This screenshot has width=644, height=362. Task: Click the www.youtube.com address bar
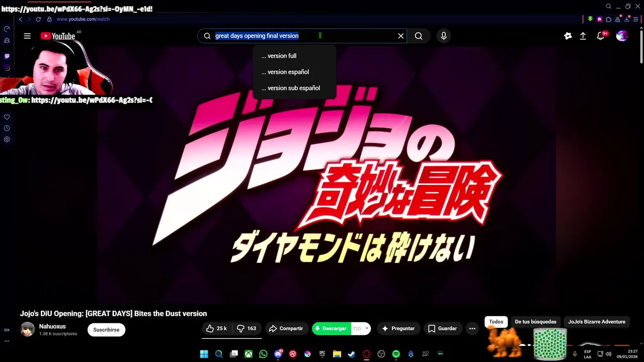tap(83, 19)
